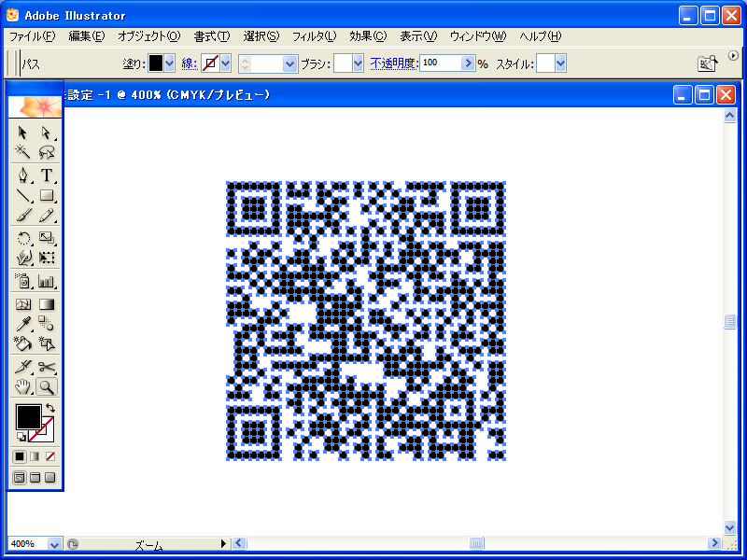
Task: Click the toolbox Stroke swatch
Action: 46,435
